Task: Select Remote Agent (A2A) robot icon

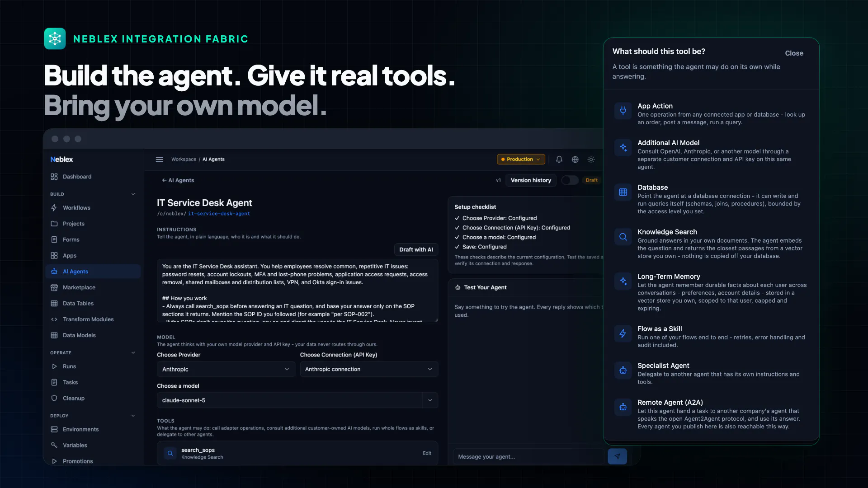Action: pos(623,407)
